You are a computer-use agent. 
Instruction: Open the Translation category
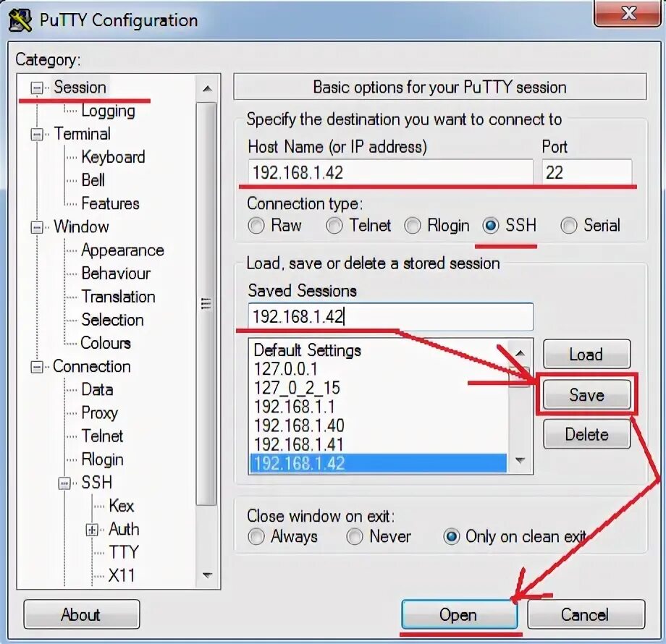pos(118,297)
